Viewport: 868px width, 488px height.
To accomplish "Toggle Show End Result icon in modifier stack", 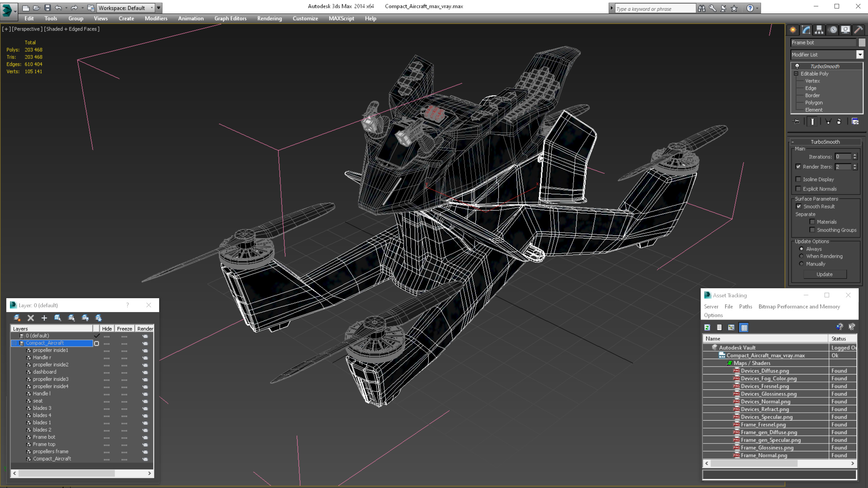I will (x=813, y=121).
